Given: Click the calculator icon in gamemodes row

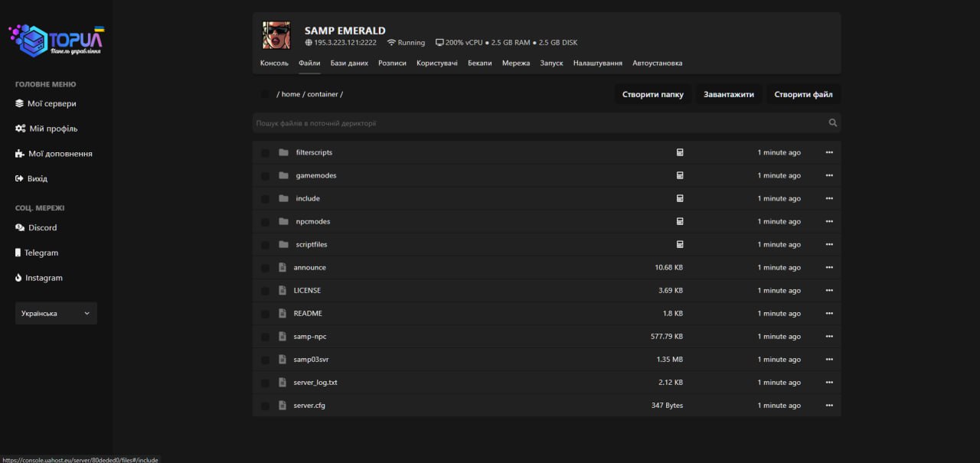Looking at the screenshot, I should click(679, 175).
